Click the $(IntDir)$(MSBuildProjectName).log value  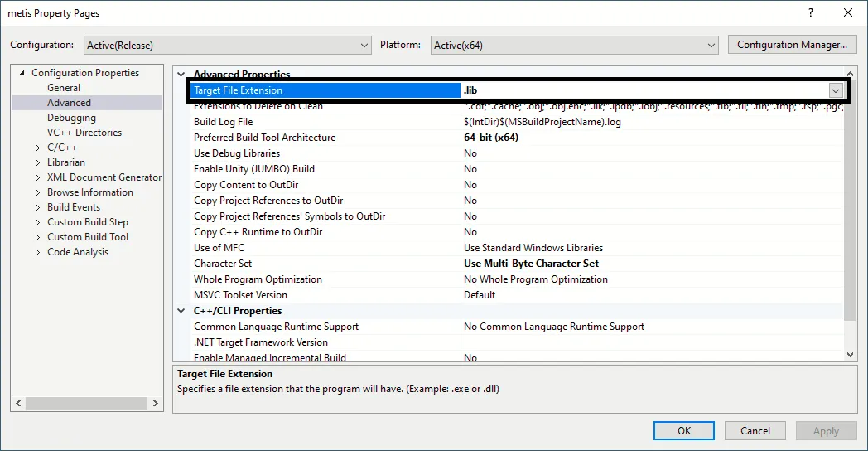click(542, 122)
